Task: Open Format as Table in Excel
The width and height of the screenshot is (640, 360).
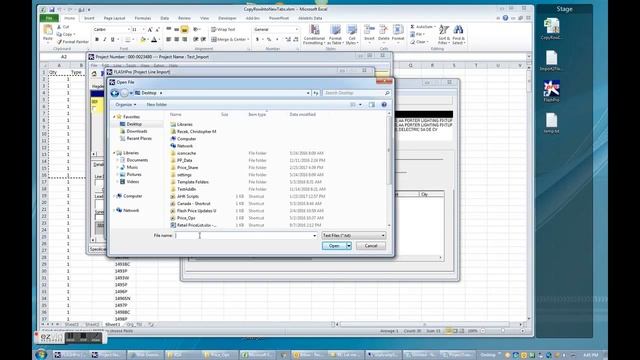Action: tap(335, 34)
